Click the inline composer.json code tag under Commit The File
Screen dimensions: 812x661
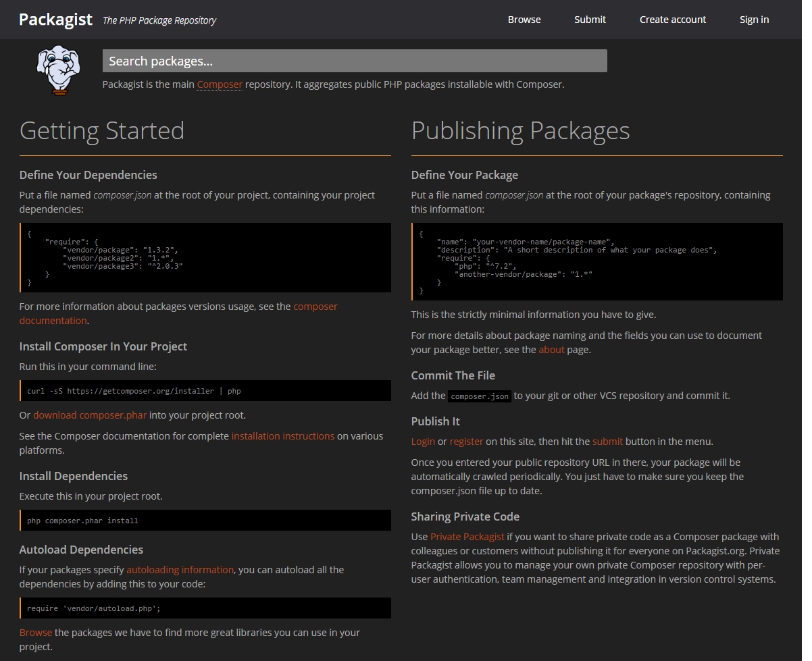point(480,396)
